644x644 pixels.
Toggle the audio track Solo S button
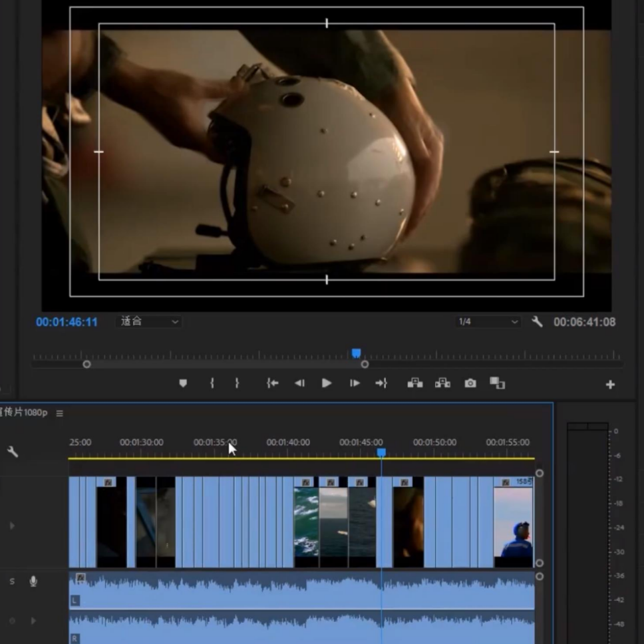(x=12, y=581)
